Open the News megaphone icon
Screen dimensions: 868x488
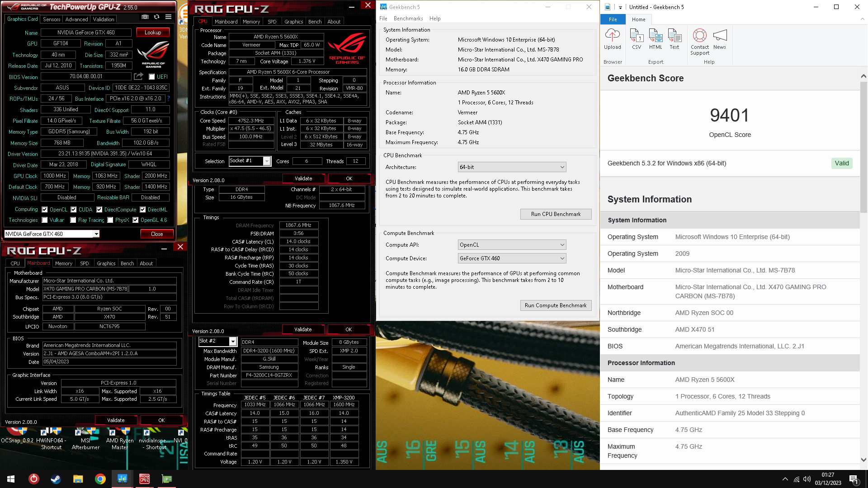[x=720, y=39]
